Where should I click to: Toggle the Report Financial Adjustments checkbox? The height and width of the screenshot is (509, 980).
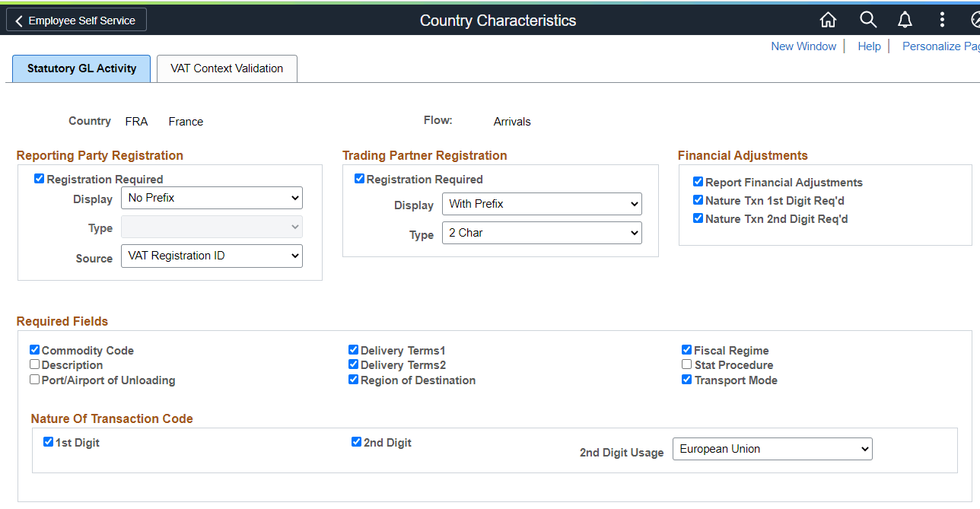(x=698, y=182)
